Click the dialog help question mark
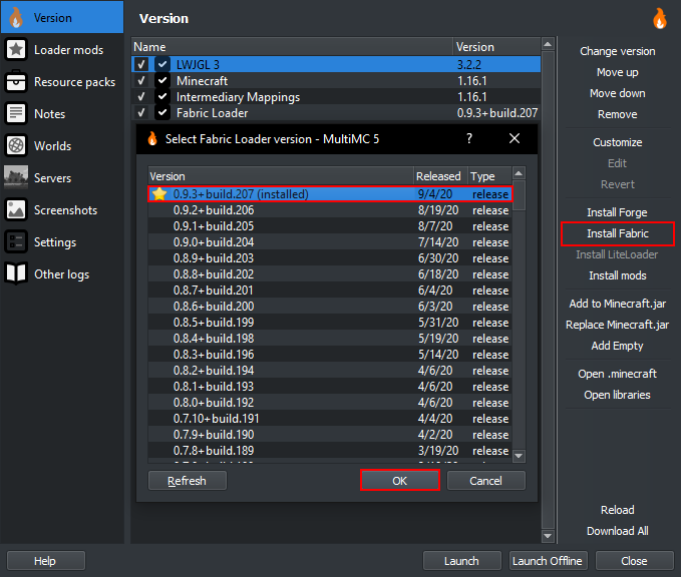The height and width of the screenshot is (577, 681). coord(469,138)
